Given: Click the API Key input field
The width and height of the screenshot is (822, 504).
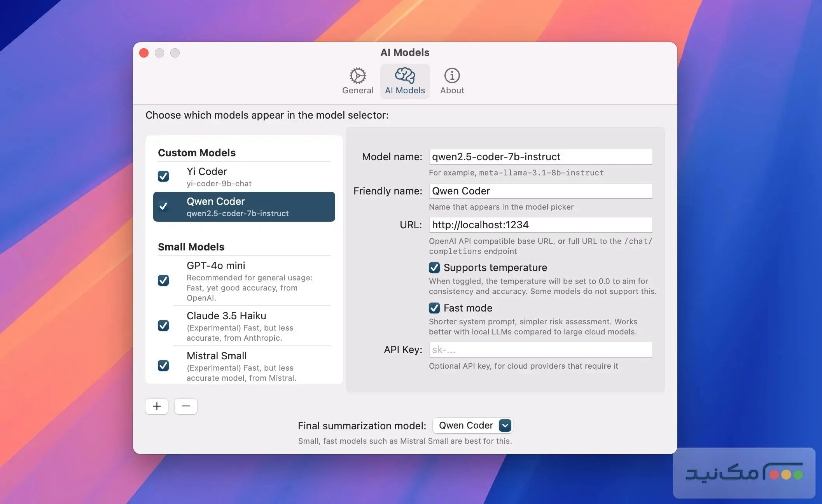Looking at the screenshot, I should tap(540, 350).
